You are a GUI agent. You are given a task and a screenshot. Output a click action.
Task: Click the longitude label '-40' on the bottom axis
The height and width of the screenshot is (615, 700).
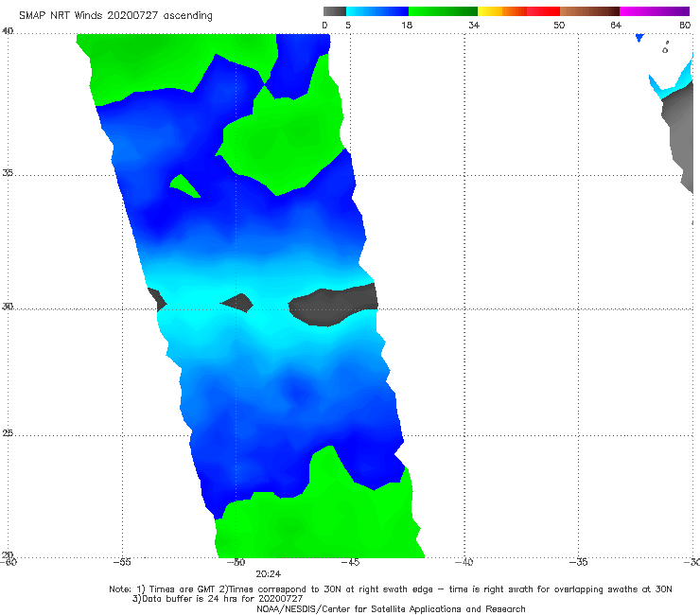pos(464,562)
